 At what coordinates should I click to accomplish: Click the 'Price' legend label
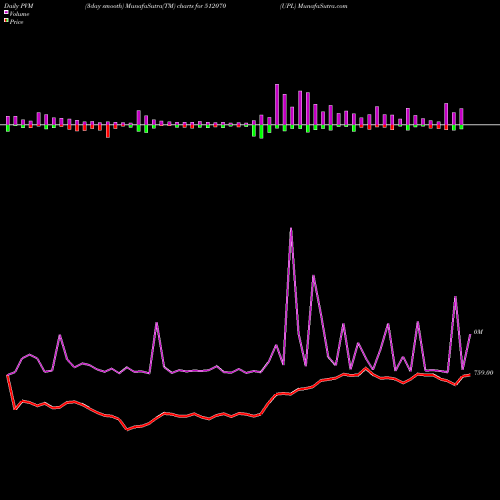(16, 22)
